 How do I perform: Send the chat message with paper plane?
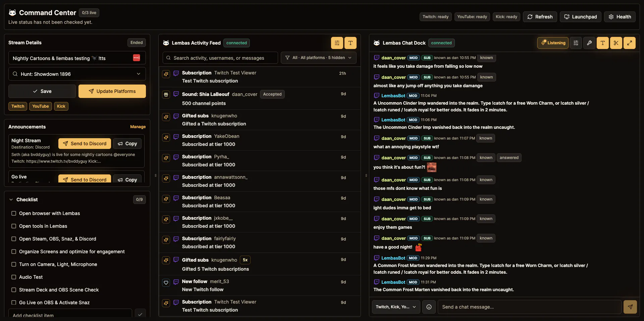click(x=630, y=307)
